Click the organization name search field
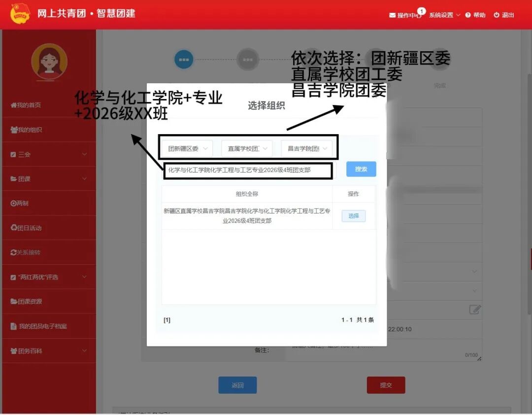The height and width of the screenshot is (415, 532). 249,170
